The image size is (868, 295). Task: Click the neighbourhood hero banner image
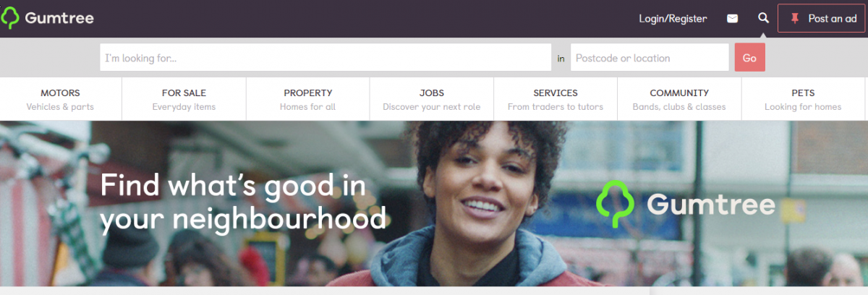(434, 204)
